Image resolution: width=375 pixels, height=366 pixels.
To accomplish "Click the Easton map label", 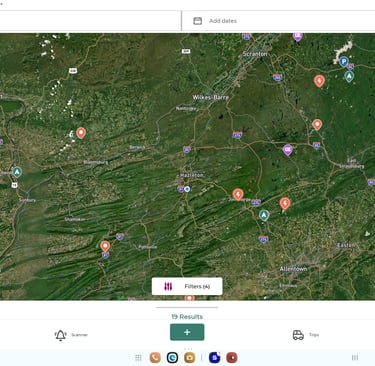I will pyautogui.click(x=346, y=245).
